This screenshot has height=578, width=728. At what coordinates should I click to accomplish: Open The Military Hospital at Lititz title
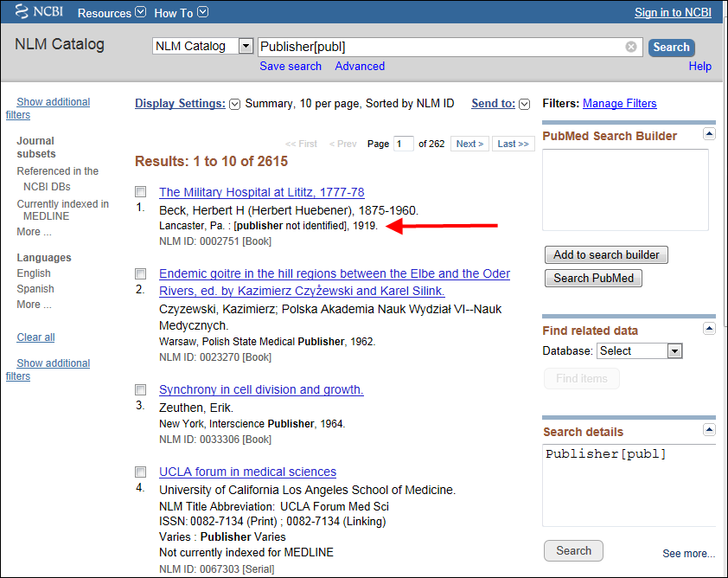pos(261,192)
